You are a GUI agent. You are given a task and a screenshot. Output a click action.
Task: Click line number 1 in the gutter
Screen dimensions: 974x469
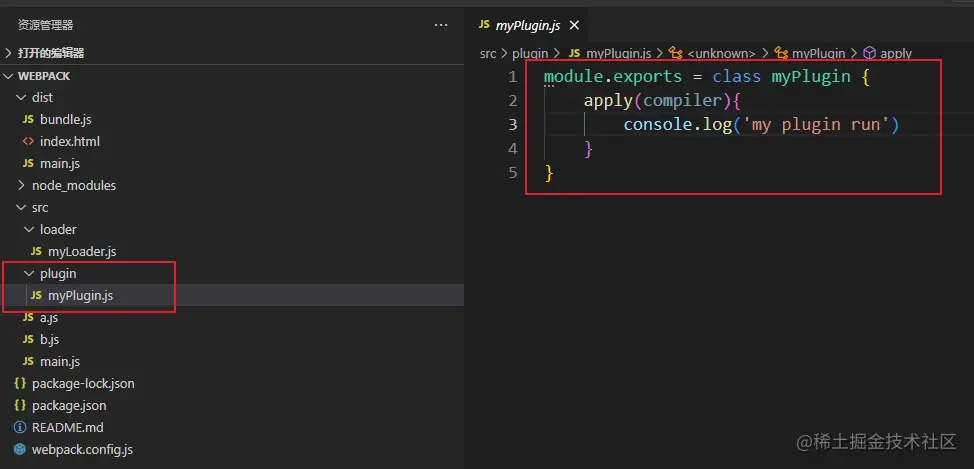pos(512,77)
